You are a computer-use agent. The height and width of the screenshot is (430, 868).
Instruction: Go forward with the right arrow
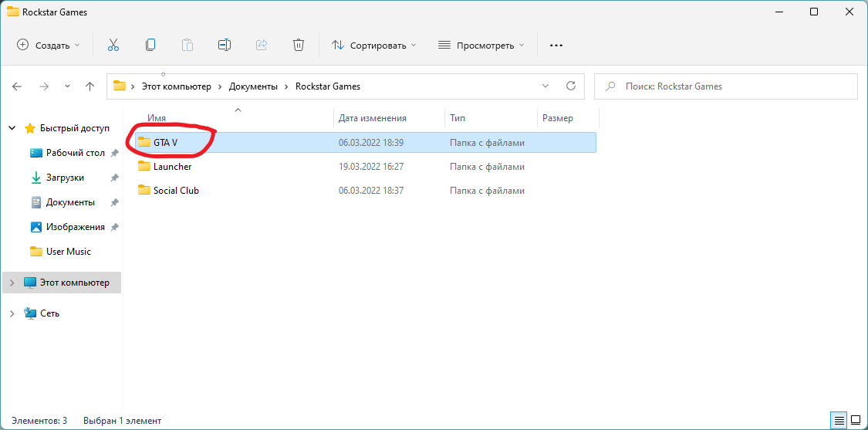click(x=44, y=86)
